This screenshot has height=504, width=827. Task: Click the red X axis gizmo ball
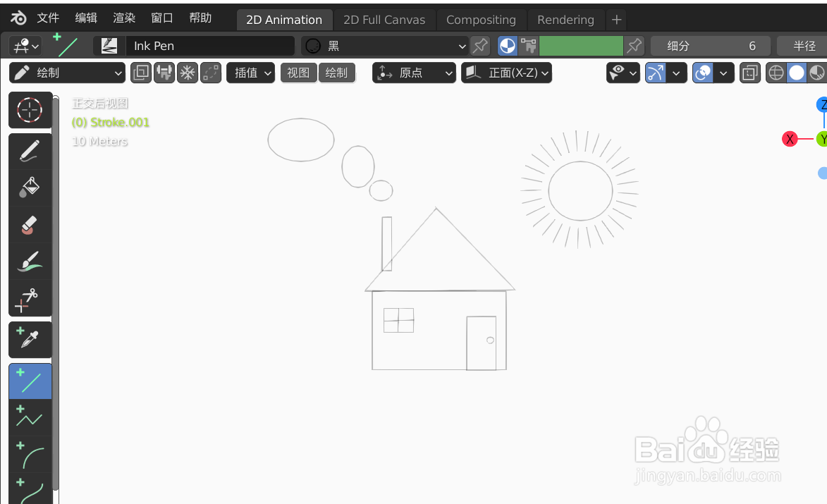click(x=790, y=139)
